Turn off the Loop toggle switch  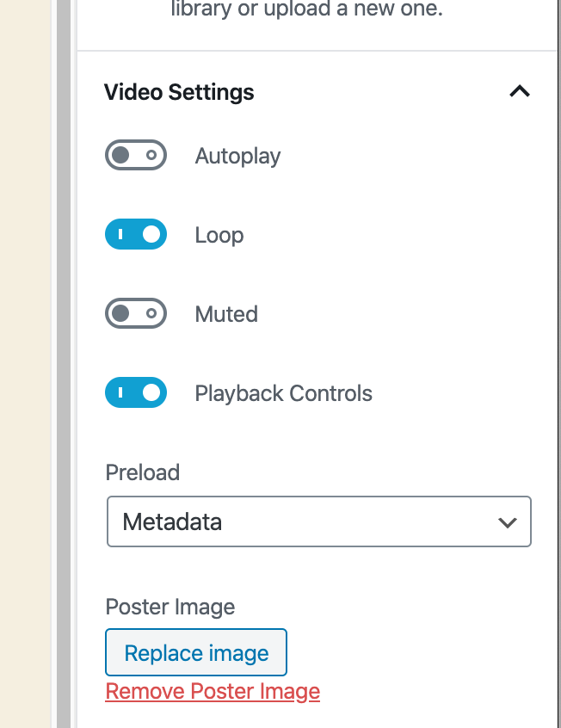tap(136, 235)
